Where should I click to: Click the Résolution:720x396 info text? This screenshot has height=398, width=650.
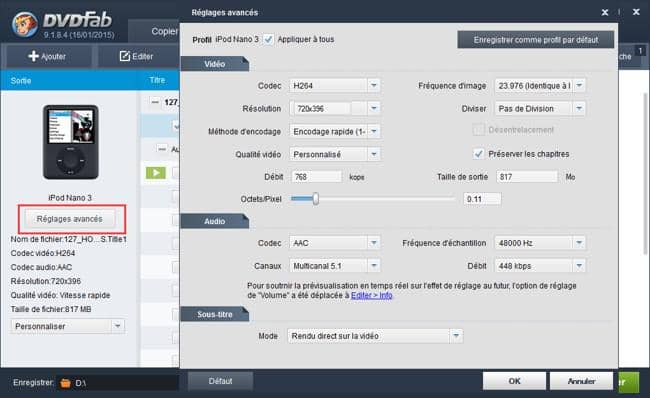[x=46, y=281]
